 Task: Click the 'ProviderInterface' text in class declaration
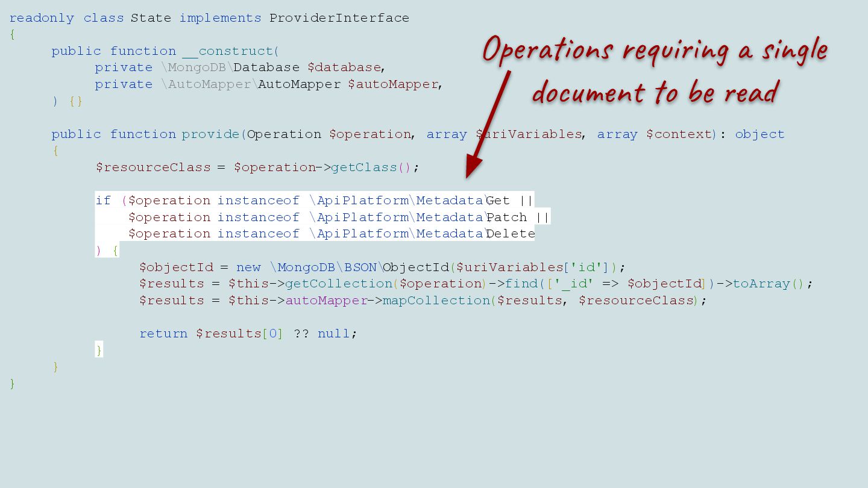tap(339, 18)
